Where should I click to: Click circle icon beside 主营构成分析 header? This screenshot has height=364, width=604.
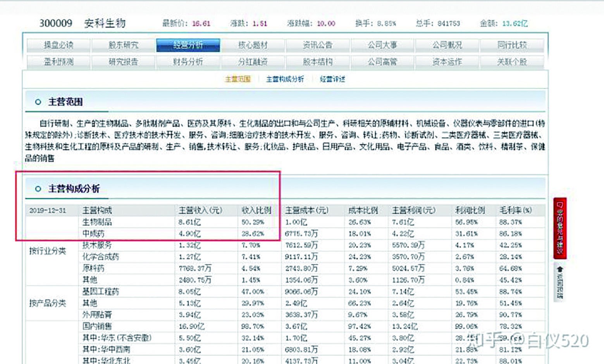[x=38, y=189]
